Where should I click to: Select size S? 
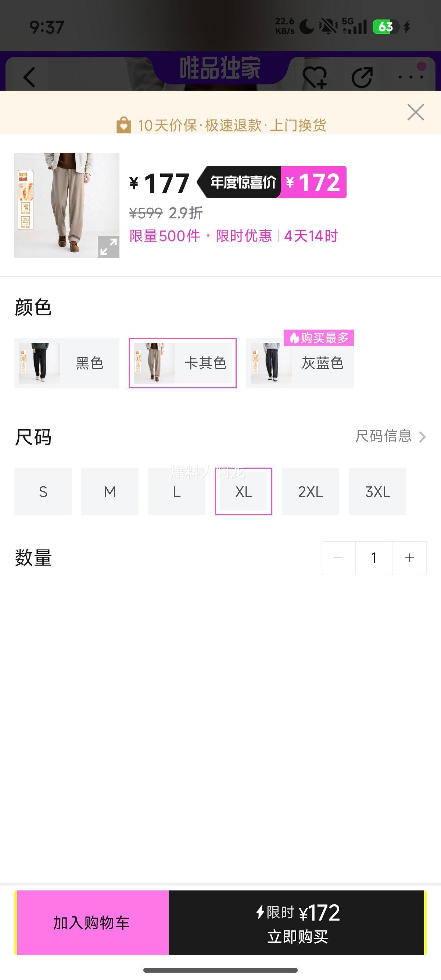click(x=43, y=491)
